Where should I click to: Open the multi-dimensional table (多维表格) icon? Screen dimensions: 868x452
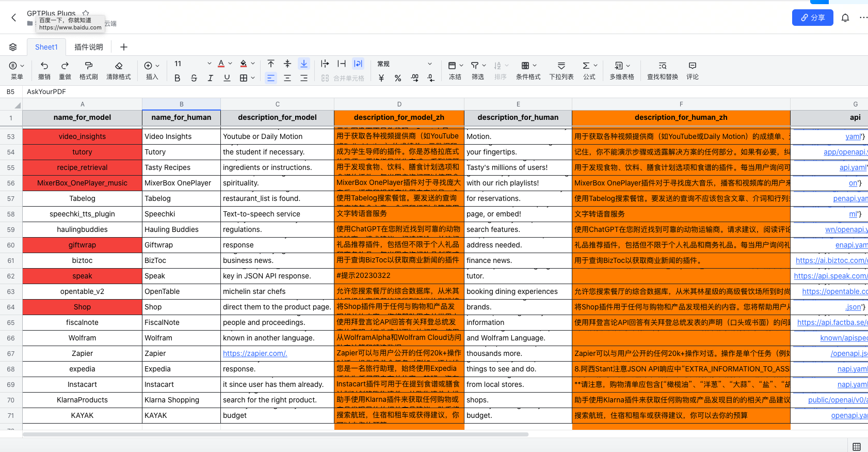(619, 66)
